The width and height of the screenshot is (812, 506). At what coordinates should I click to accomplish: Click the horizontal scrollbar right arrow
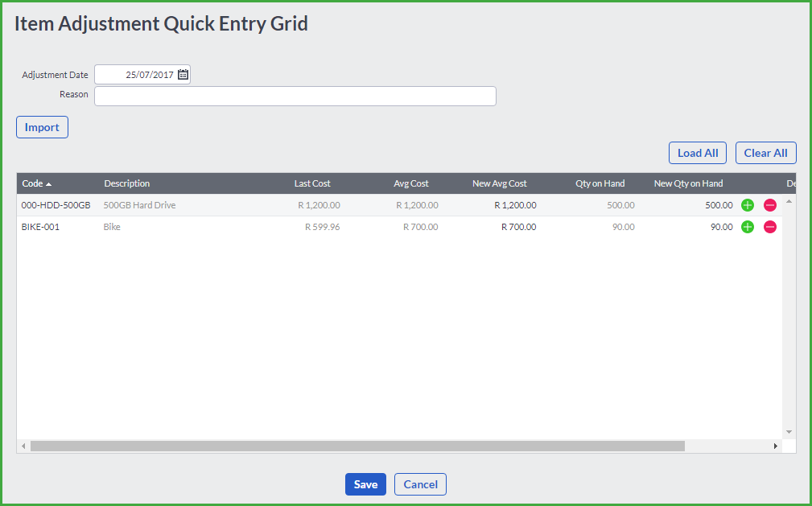(x=775, y=446)
